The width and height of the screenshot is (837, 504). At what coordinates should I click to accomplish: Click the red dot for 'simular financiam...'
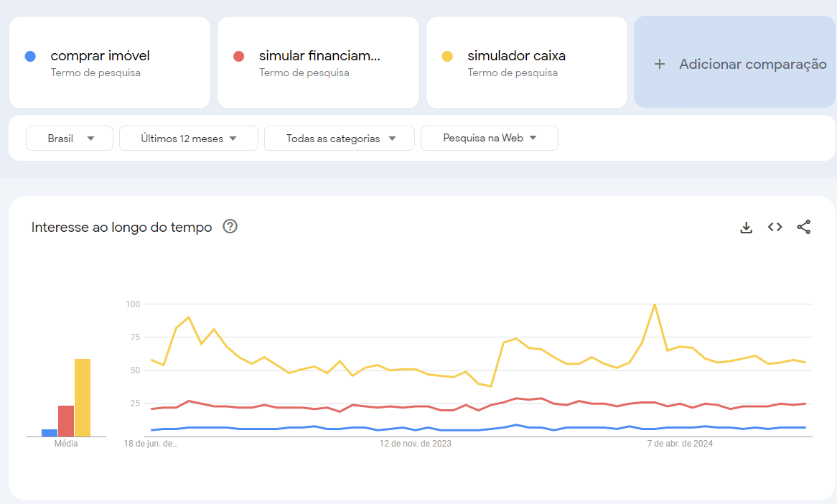(x=238, y=55)
